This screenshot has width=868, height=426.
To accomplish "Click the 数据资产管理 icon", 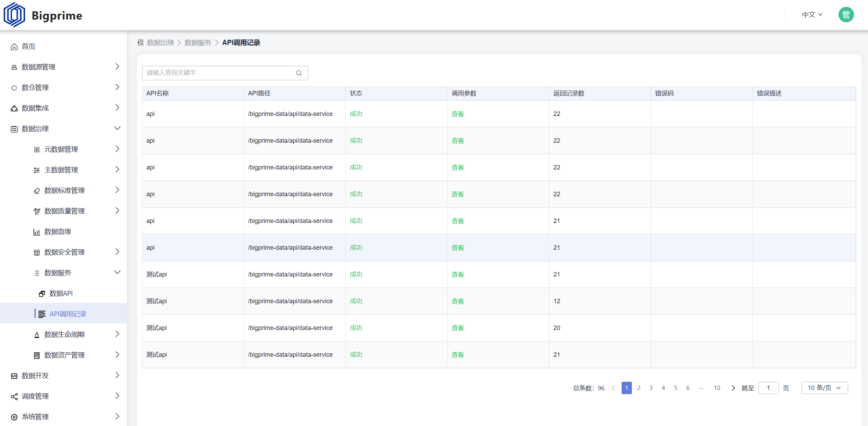I will pos(37,355).
